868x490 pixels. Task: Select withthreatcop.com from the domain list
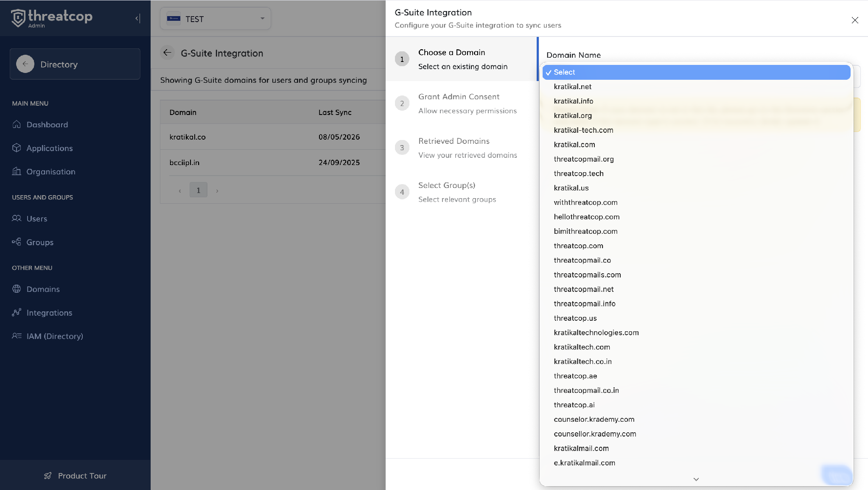click(x=696, y=202)
